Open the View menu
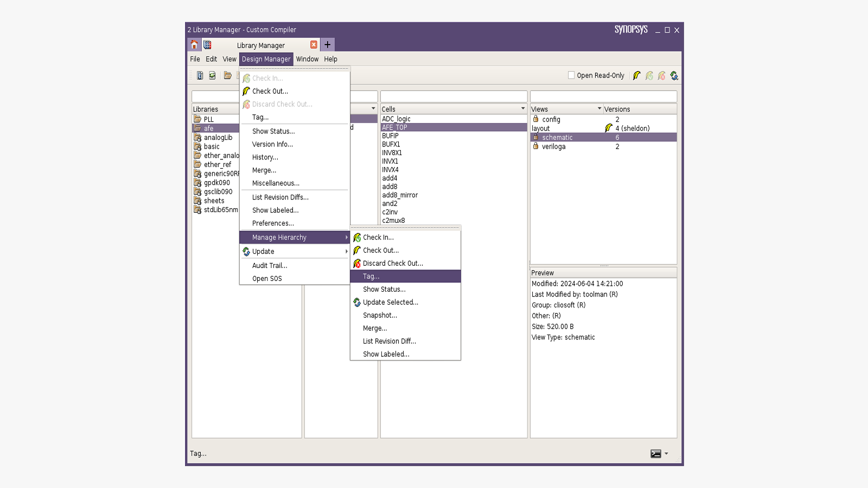The width and height of the screenshot is (868, 488). [229, 59]
